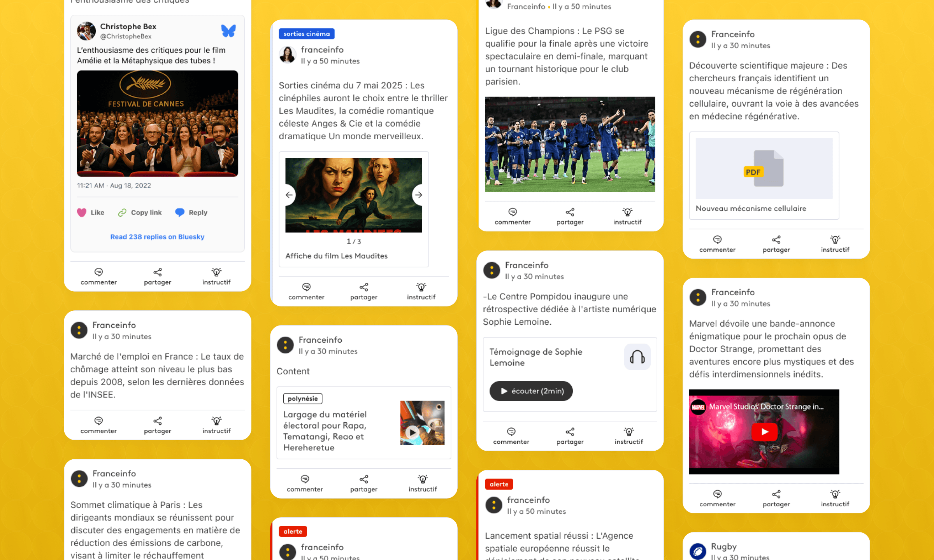Share the scientific discovery PDF post

click(776, 244)
